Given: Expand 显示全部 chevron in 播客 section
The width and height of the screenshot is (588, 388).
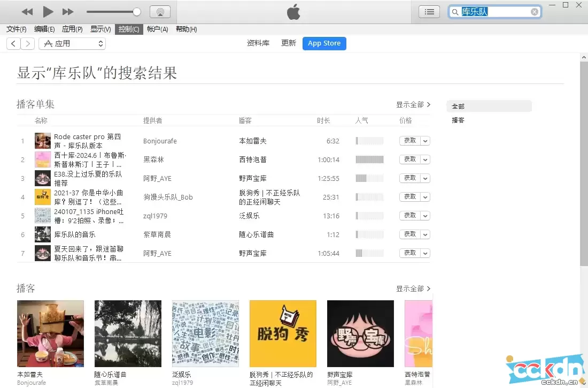Looking at the screenshot, I should pos(430,288).
